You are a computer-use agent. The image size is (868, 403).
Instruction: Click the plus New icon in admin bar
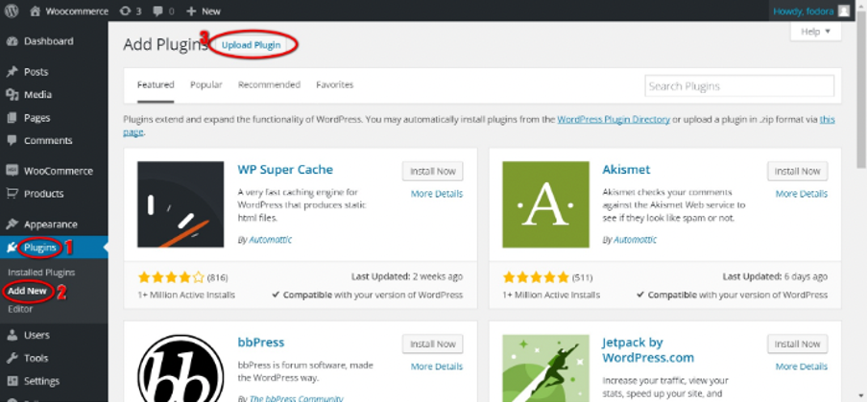191,12
